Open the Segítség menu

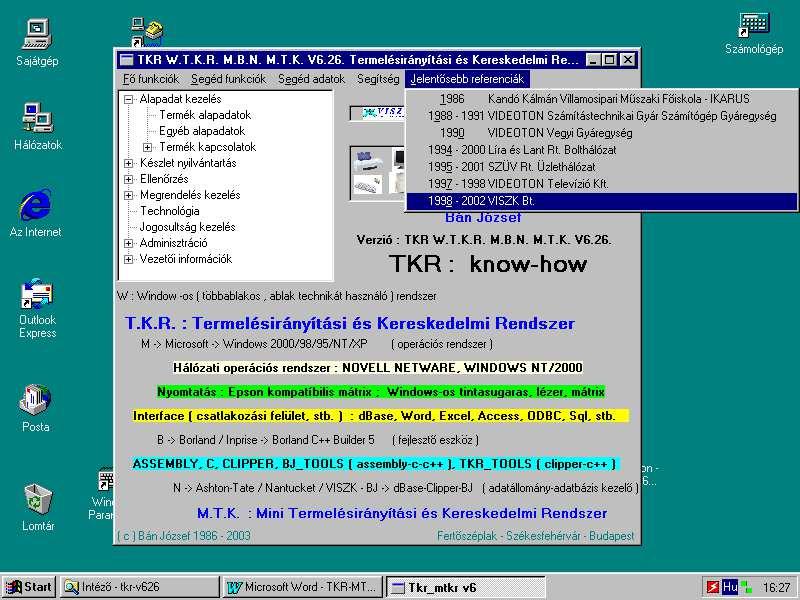[x=378, y=79]
